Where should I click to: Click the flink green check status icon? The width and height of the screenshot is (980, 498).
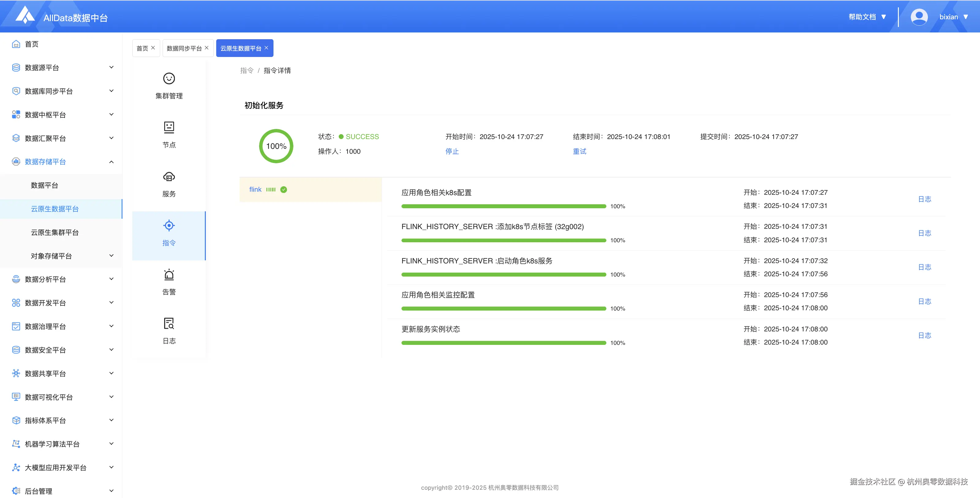(x=284, y=190)
